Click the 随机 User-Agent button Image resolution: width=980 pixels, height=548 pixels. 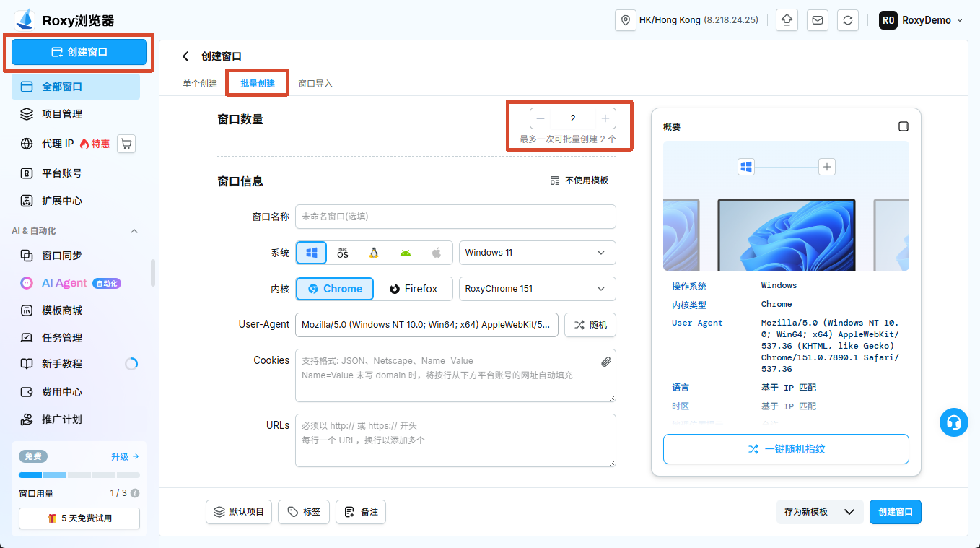tap(590, 325)
